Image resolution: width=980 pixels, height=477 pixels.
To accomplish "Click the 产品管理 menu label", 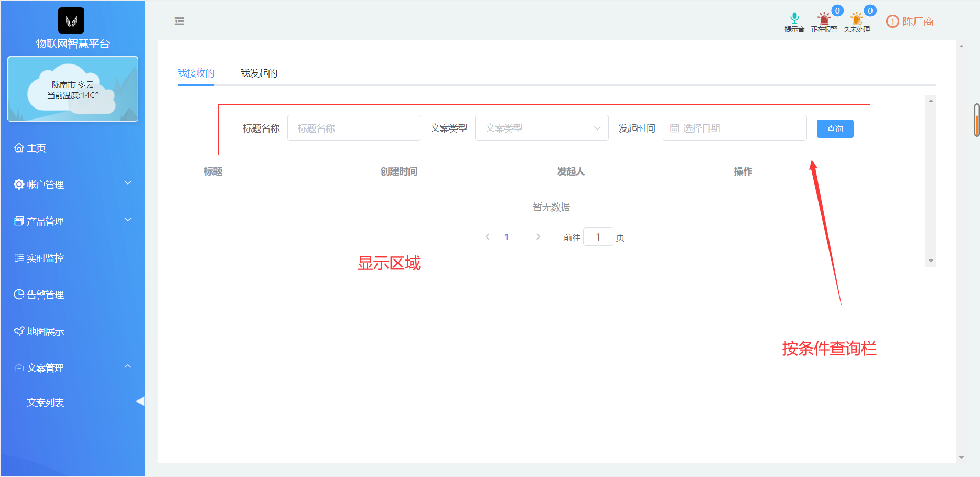I will coord(46,221).
